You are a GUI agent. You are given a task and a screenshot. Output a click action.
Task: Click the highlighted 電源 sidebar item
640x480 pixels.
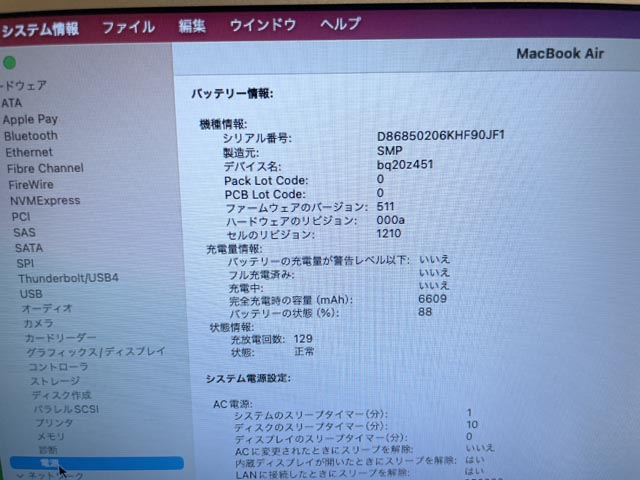click(x=50, y=464)
